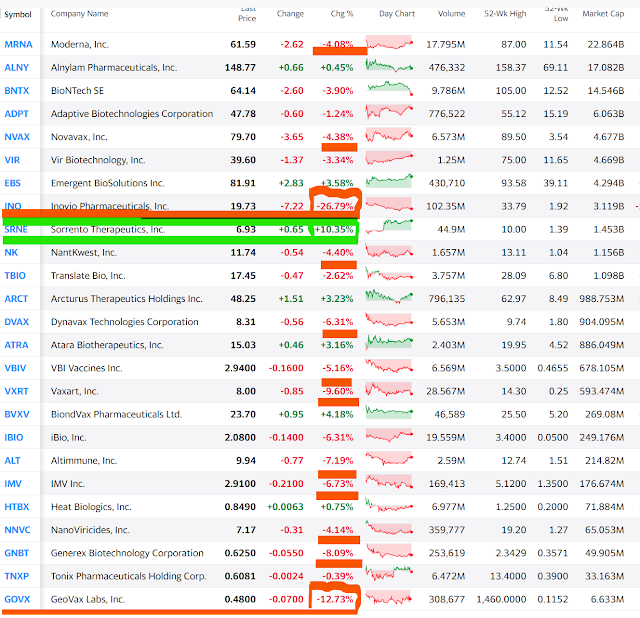
Task: View GeoVax Labs day chart sparkline
Action: tap(389, 598)
